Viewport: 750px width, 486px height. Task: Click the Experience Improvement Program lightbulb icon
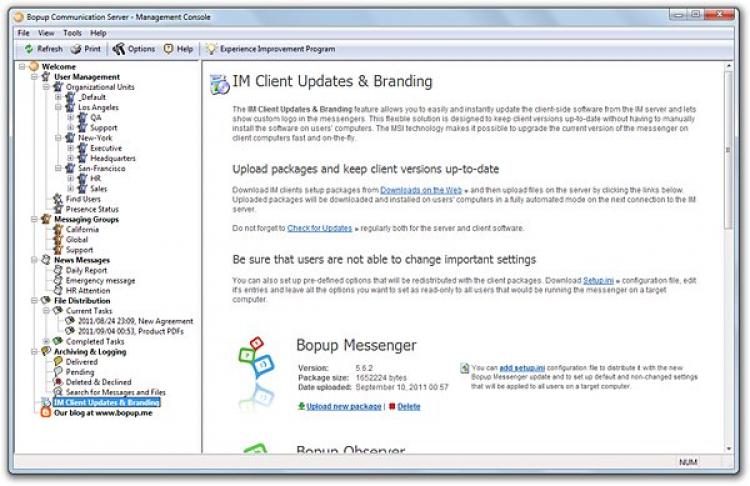(x=211, y=49)
